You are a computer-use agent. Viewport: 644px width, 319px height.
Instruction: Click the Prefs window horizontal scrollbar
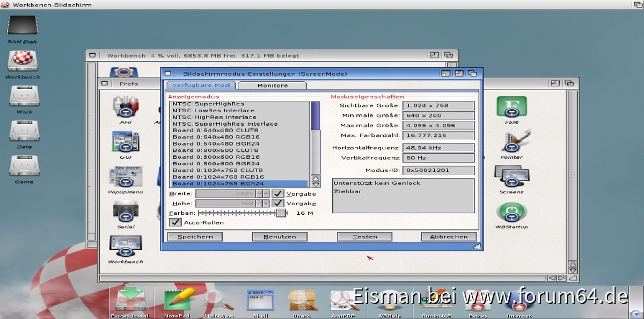tap(323, 278)
